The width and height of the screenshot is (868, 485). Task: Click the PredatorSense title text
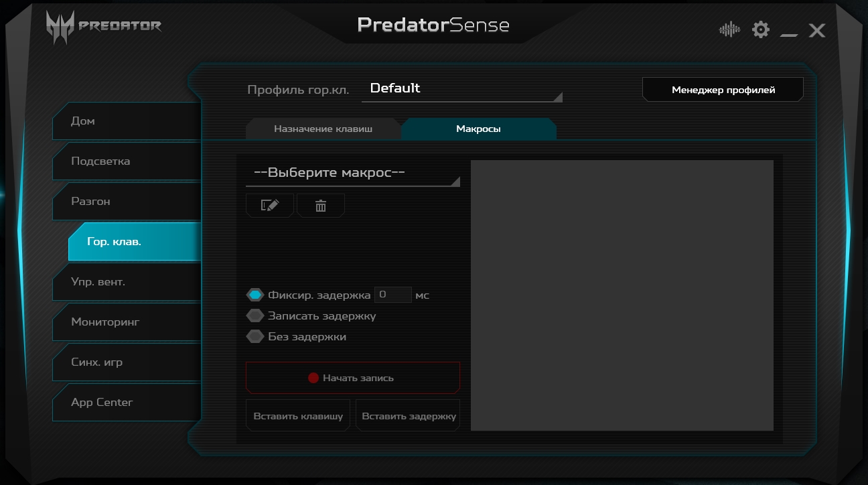tap(433, 25)
